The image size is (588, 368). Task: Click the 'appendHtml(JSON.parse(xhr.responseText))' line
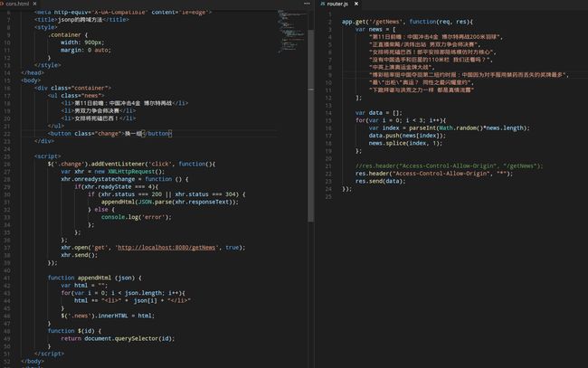tap(170, 202)
